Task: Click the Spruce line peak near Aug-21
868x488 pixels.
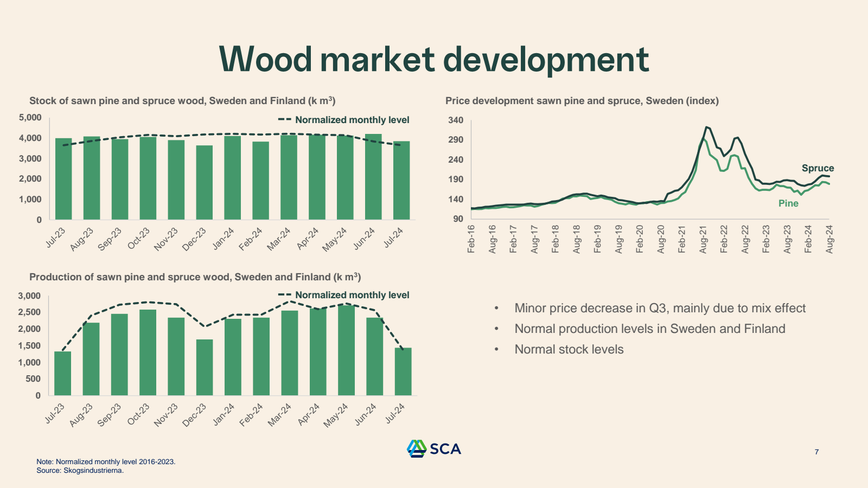Action: [x=706, y=127]
